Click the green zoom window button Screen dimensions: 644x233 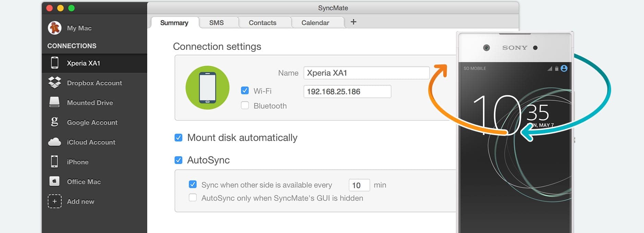(x=72, y=8)
